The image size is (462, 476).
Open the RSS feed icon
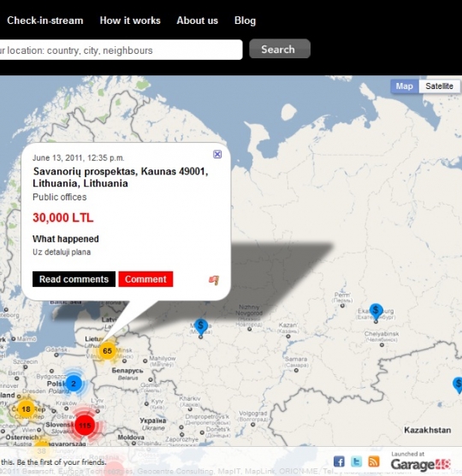pyautogui.click(x=373, y=461)
